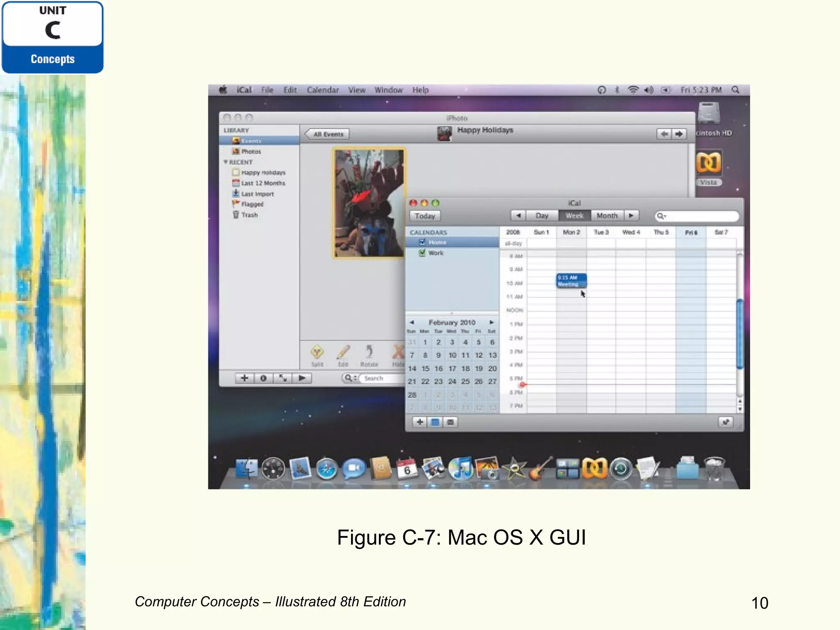Open Finder from the dock
Viewport: 840px width, 630px height.
[247, 468]
